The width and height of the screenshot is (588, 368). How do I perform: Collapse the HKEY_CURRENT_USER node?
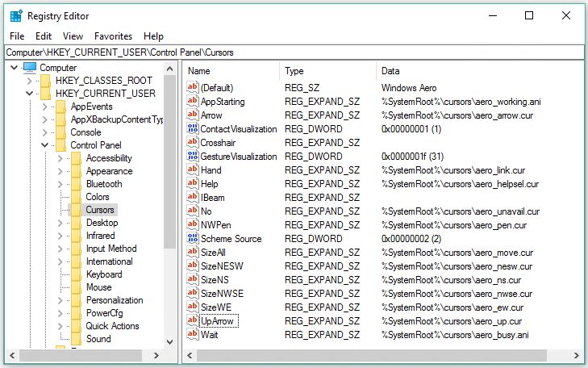tap(29, 94)
